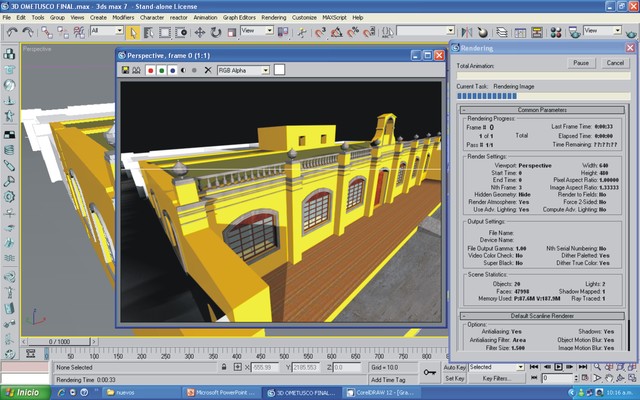Toggle the 3D Snaps button
Image resolution: width=640 pixels, height=400 pixels.
pyautogui.click(x=320, y=32)
